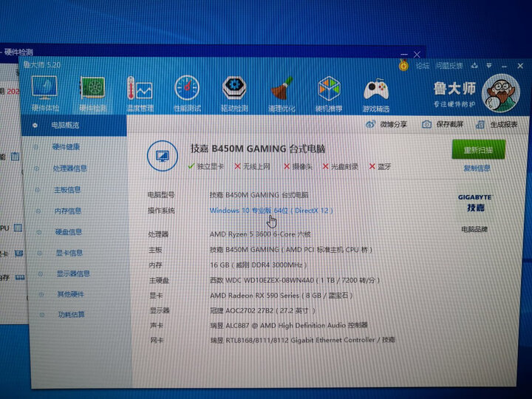Click the Windows 10 专业版 operating system link
Screen dimensions: 532x399
coord(271,211)
